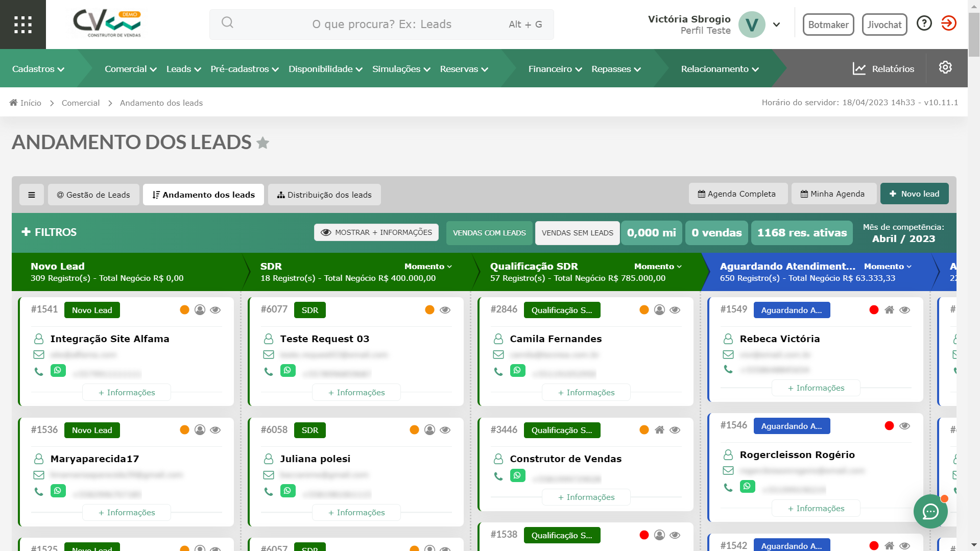Toggle eye icon on lead #1546
The height and width of the screenshot is (551, 980).
pyautogui.click(x=904, y=426)
